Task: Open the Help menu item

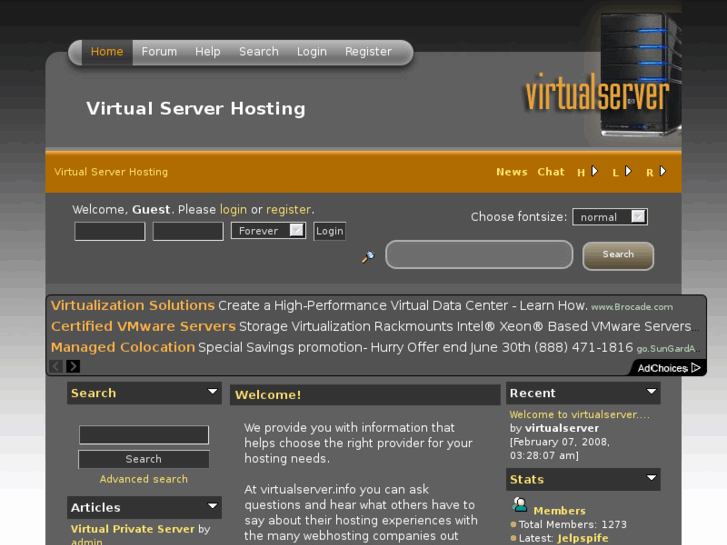Action: [x=207, y=52]
